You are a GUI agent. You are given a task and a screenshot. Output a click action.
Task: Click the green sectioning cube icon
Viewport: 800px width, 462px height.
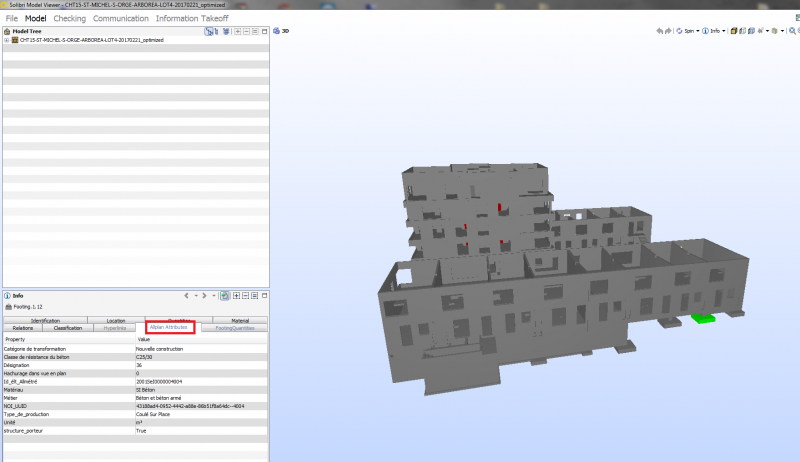coord(774,31)
